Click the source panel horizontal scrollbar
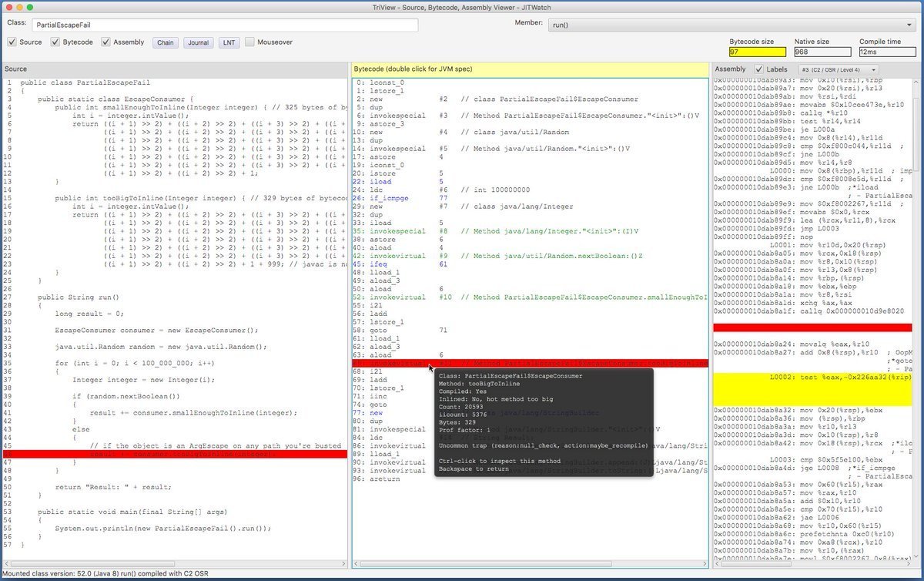Screen dimensions: 924x581 [x=92, y=565]
